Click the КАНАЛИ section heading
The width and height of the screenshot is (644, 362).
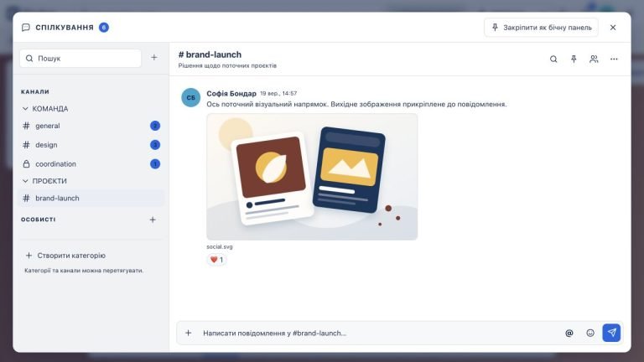point(35,92)
